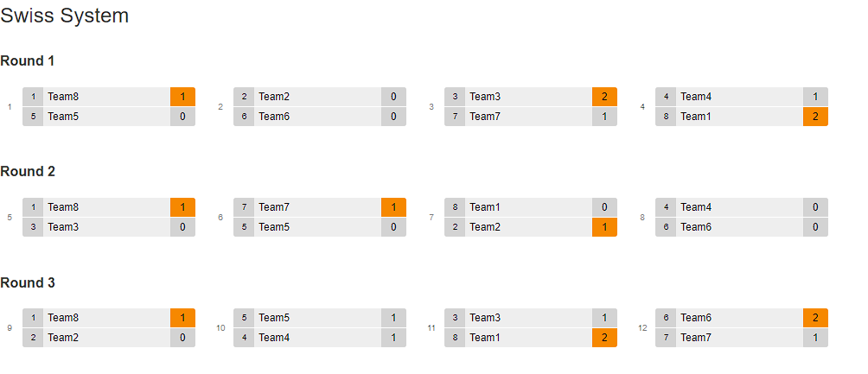Screen dimensions: 868x374
Task: Select Team7's score in Round 3 match 12
Action: click(815, 338)
